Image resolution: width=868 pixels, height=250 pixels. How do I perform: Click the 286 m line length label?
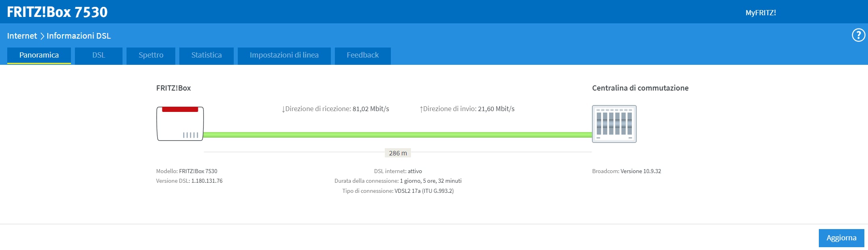pyautogui.click(x=398, y=153)
